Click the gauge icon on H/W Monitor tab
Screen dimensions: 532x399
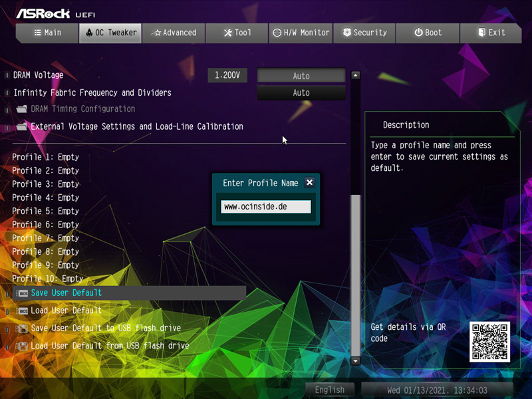(277, 33)
